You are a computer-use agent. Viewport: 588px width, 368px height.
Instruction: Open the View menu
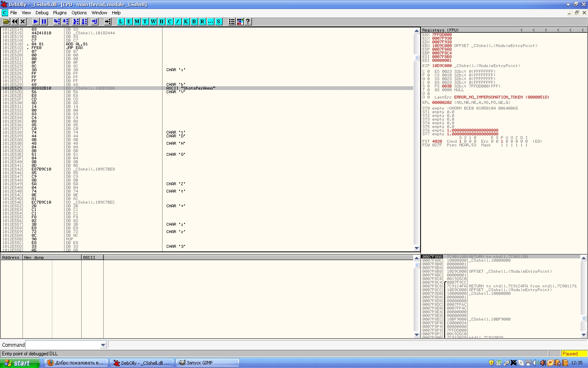27,13
